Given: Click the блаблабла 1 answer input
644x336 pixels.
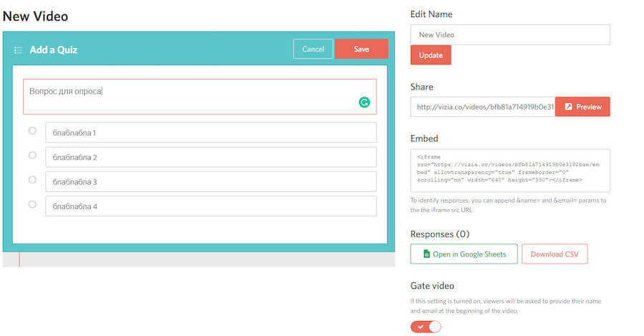Looking at the screenshot, I should [210, 133].
